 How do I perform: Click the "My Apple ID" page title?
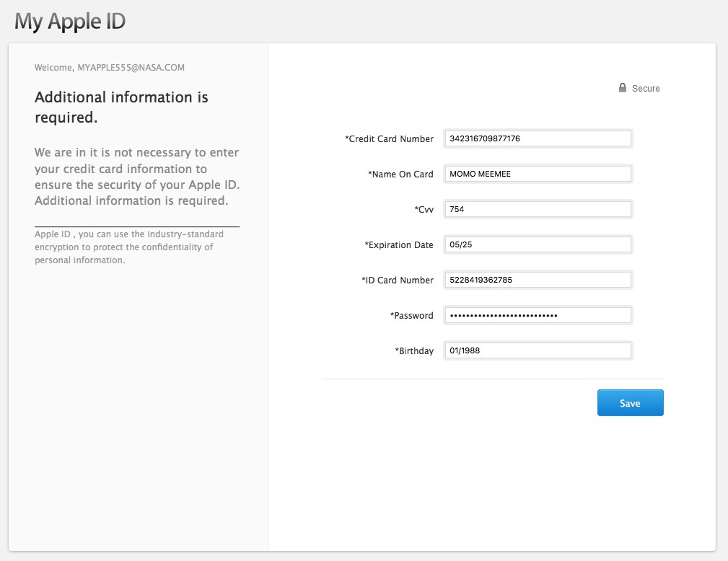pyautogui.click(x=70, y=22)
